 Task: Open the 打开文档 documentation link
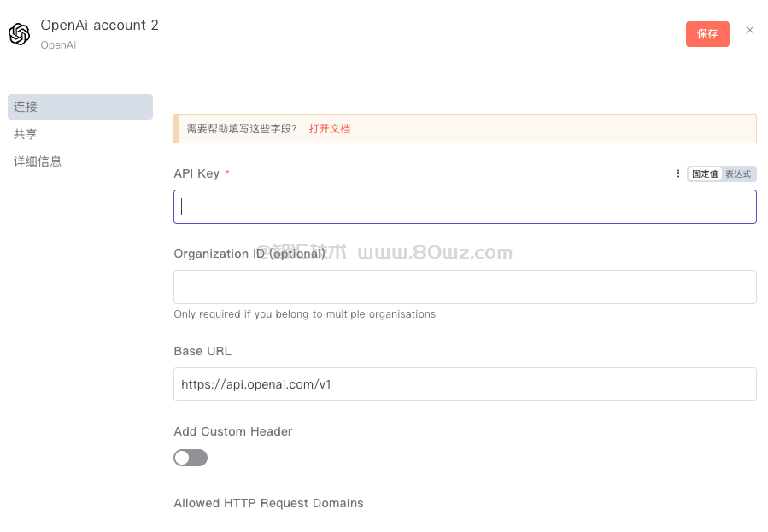tap(330, 129)
